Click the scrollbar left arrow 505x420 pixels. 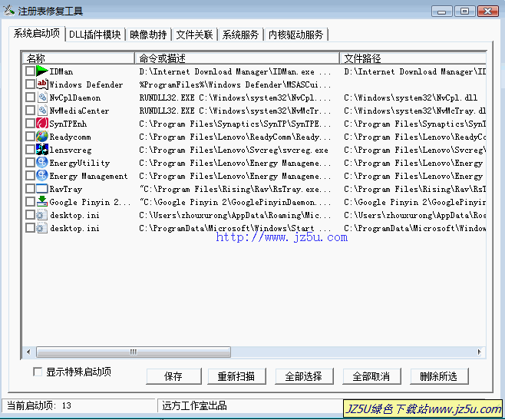point(28,352)
